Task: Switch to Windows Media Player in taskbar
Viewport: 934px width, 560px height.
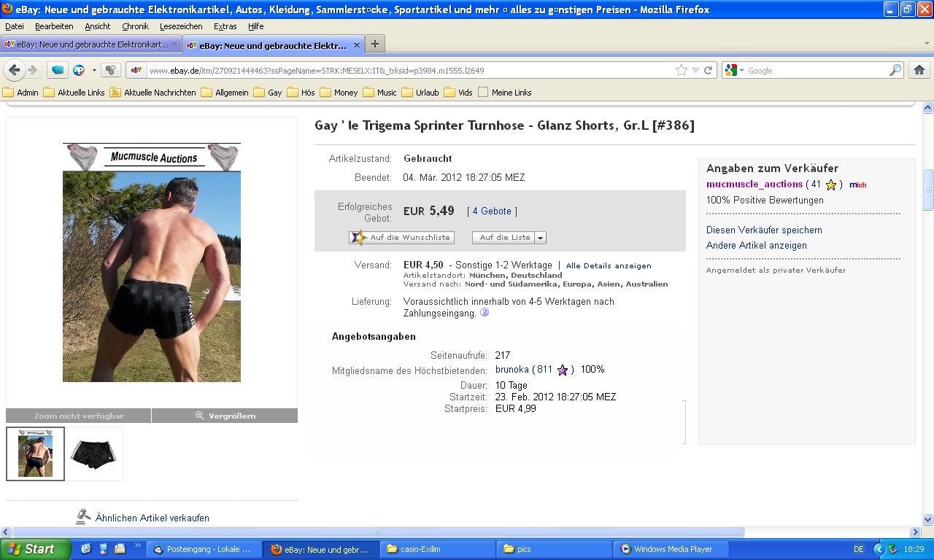Action: point(672,549)
